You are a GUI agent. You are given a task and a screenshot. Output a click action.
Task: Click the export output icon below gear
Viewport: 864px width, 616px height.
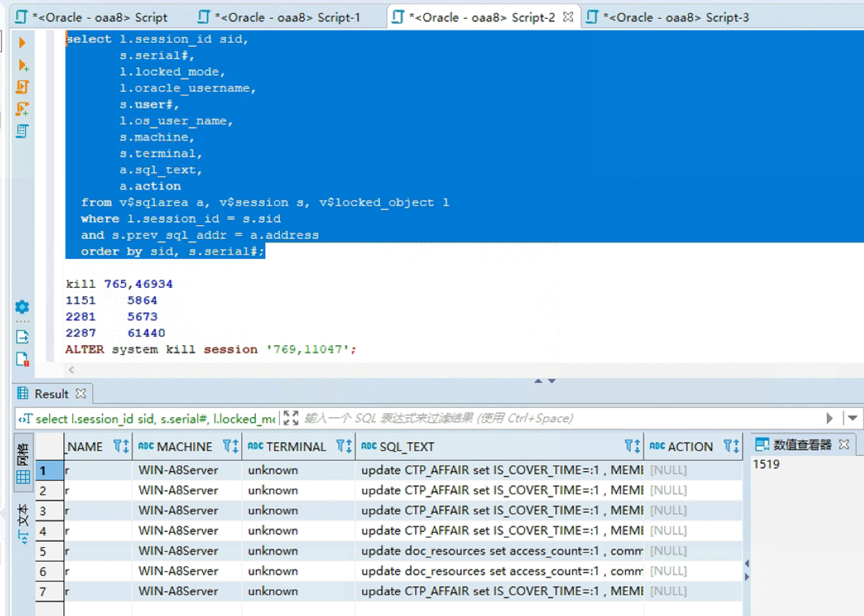click(22, 337)
